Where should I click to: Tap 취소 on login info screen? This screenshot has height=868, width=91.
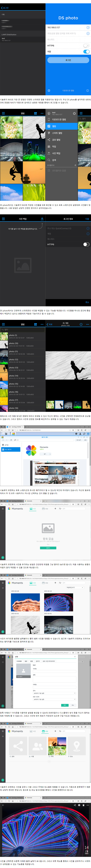pyautogui.click(x=87, y=302)
